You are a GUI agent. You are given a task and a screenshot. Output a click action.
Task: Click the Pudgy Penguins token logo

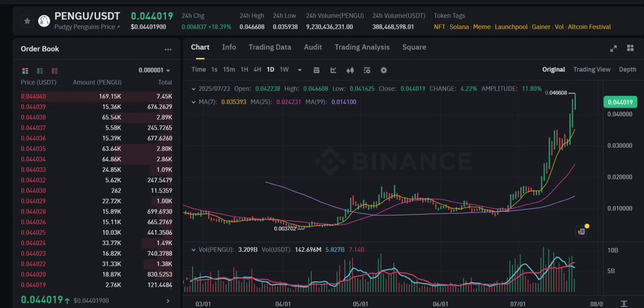click(x=44, y=21)
